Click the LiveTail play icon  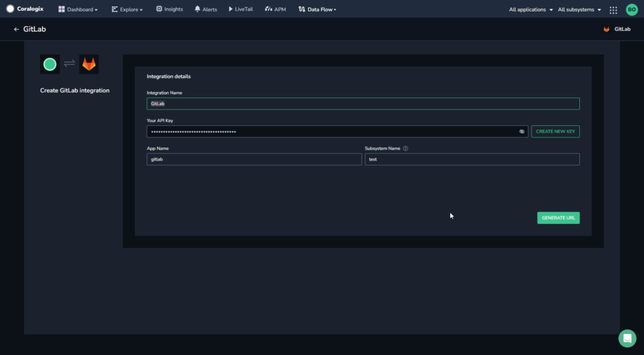pyautogui.click(x=230, y=9)
